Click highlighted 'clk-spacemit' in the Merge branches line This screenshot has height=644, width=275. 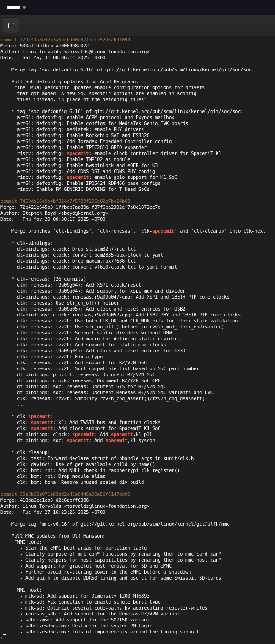(158, 231)
